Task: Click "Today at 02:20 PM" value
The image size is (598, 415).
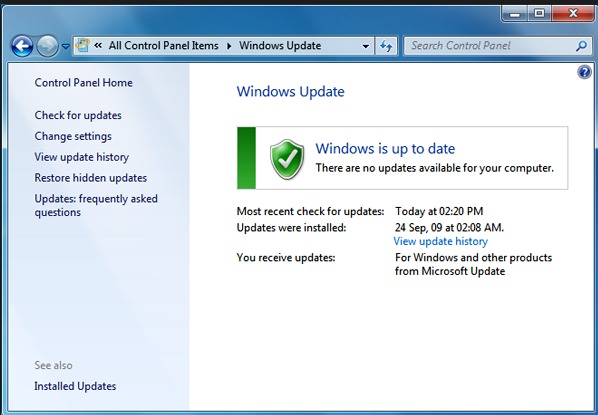Action: 439,211
